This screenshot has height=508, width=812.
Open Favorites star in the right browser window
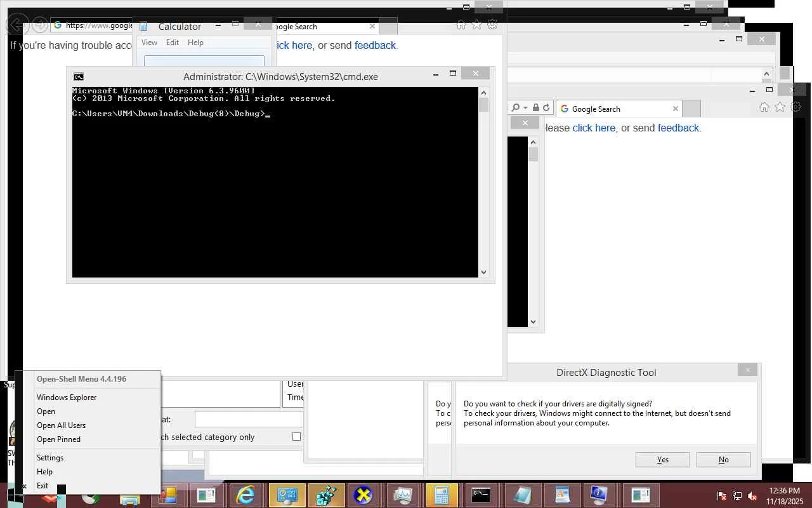point(780,107)
